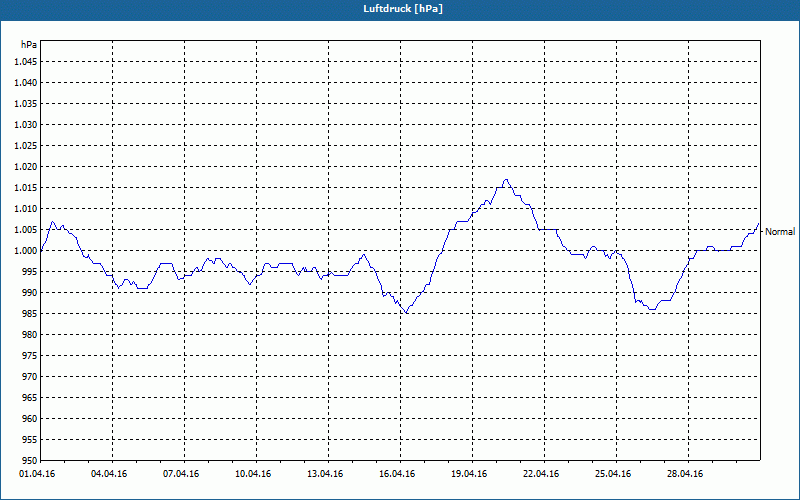Click the 950 y-axis value
This screenshot has width=800, height=500.
[30, 461]
